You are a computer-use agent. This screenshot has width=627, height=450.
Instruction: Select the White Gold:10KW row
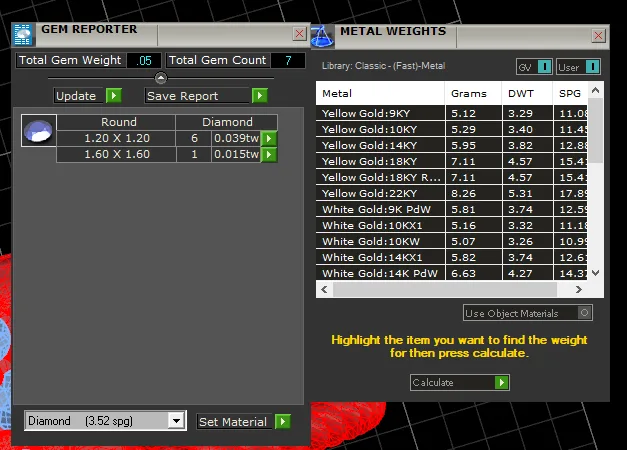coord(451,241)
